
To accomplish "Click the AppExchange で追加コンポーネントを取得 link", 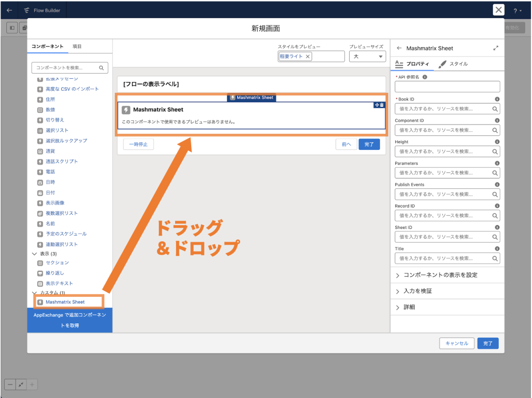I will click(70, 320).
